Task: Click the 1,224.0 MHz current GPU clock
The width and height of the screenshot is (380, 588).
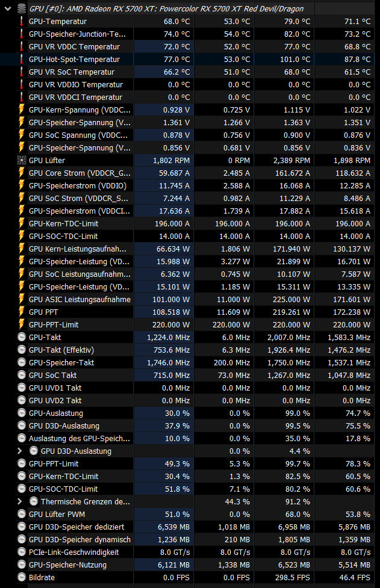Action: click(169, 337)
